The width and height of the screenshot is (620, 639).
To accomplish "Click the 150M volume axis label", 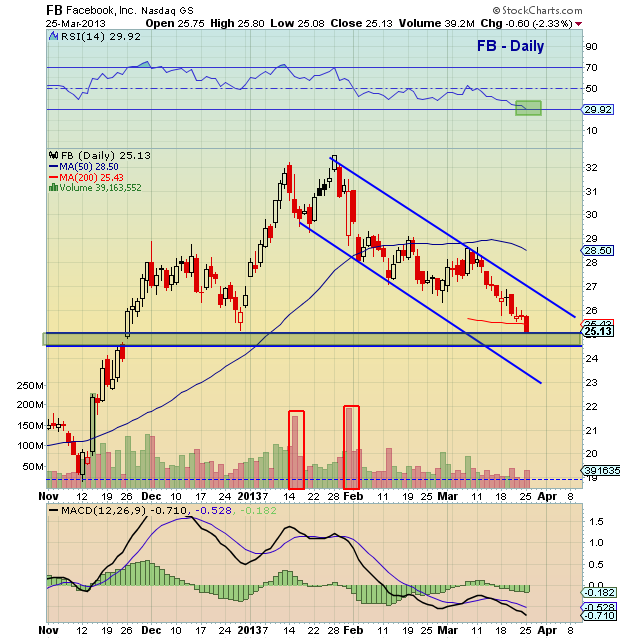I will (x=30, y=425).
